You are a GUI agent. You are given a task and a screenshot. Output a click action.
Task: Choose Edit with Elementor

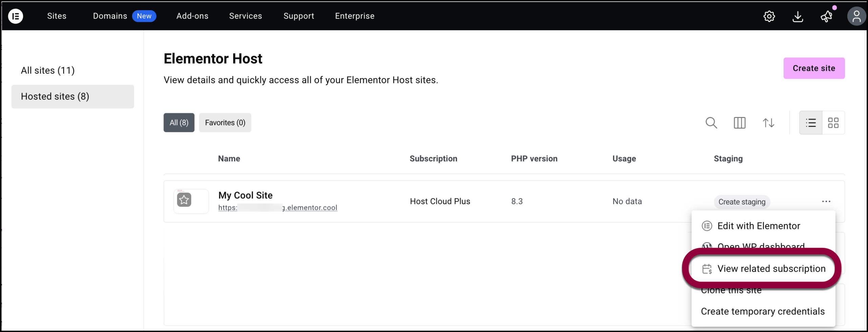758,226
